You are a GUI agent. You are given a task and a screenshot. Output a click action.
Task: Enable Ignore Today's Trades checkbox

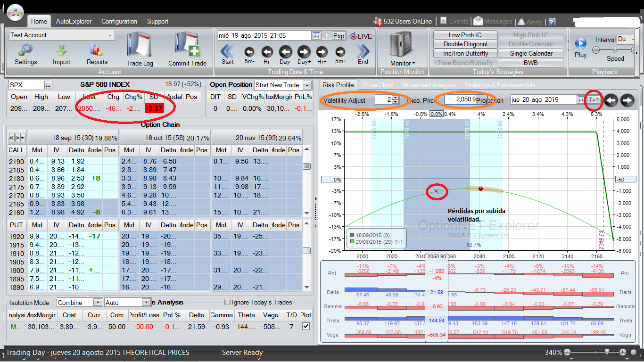click(x=228, y=302)
